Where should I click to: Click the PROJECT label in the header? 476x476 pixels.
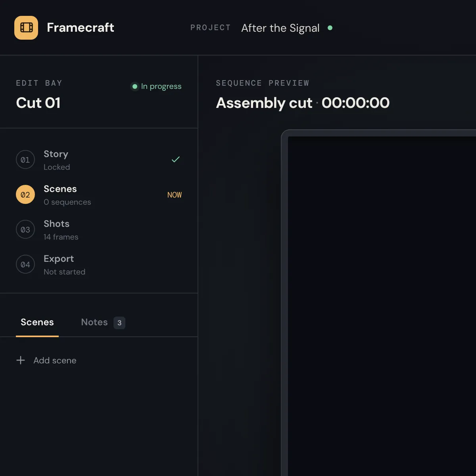pos(211,28)
